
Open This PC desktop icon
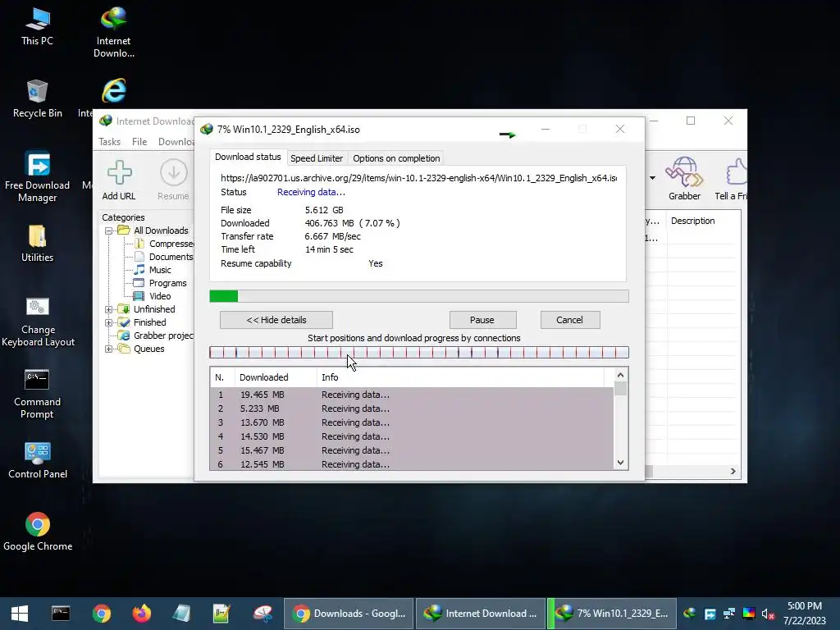[x=37, y=27]
